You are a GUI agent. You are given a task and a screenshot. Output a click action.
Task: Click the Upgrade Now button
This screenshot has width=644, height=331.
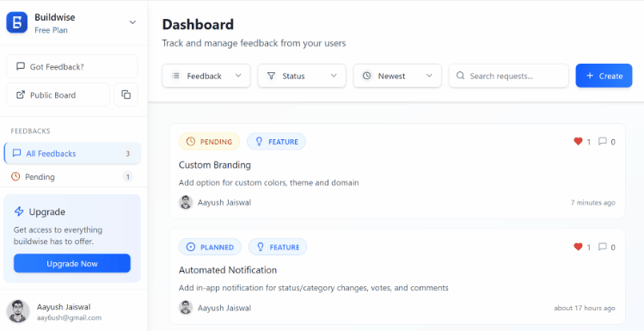[72, 263]
